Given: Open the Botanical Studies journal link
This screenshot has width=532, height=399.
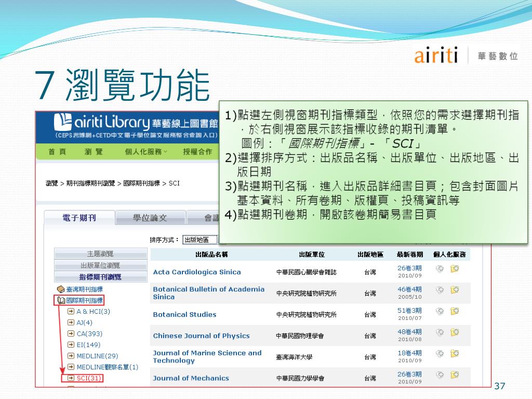Looking at the screenshot, I should 184,314.
